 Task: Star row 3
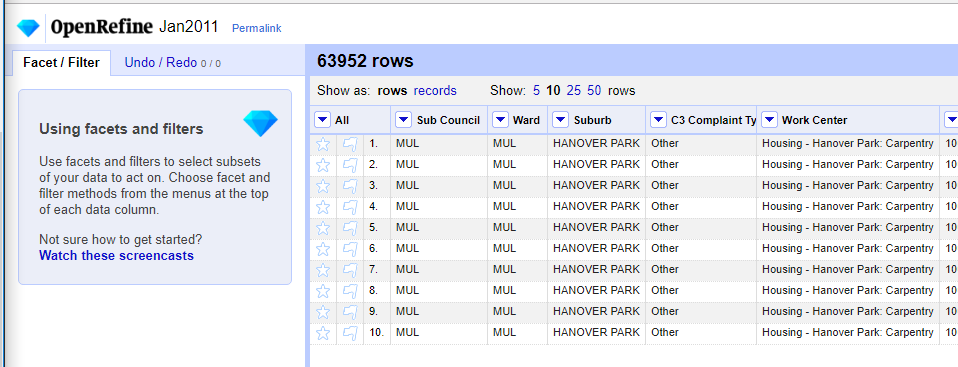click(x=323, y=186)
